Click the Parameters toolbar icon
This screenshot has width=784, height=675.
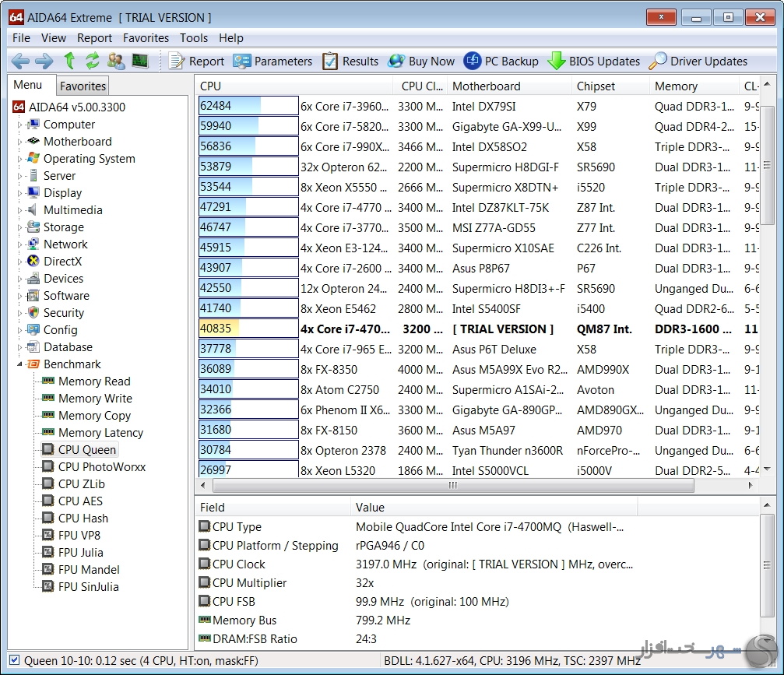pyautogui.click(x=242, y=61)
